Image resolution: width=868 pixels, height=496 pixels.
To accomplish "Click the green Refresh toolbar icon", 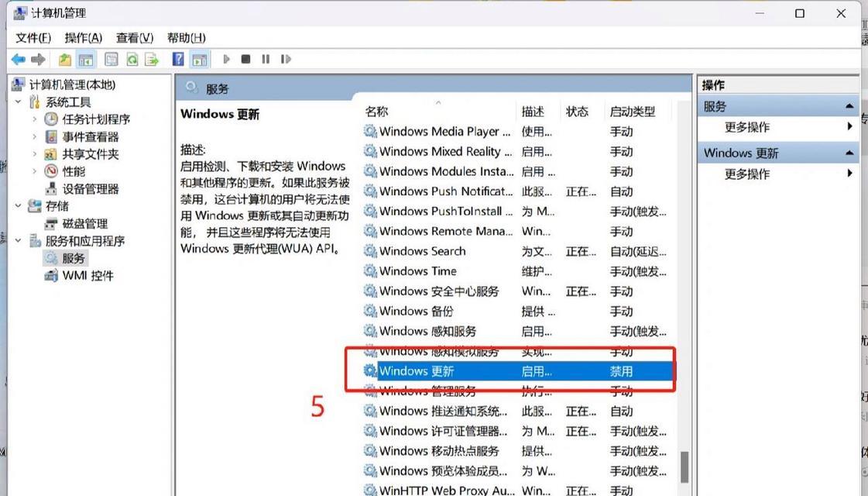I will point(132,60).
